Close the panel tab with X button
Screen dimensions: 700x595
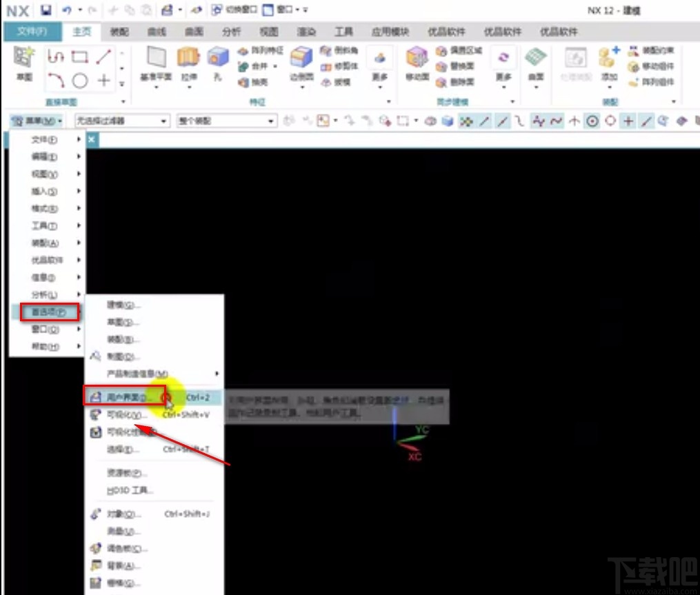point(91,140)
